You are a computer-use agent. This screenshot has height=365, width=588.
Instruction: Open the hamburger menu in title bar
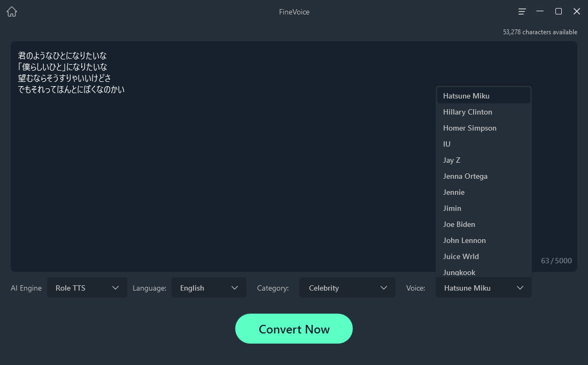pos(522,12)
